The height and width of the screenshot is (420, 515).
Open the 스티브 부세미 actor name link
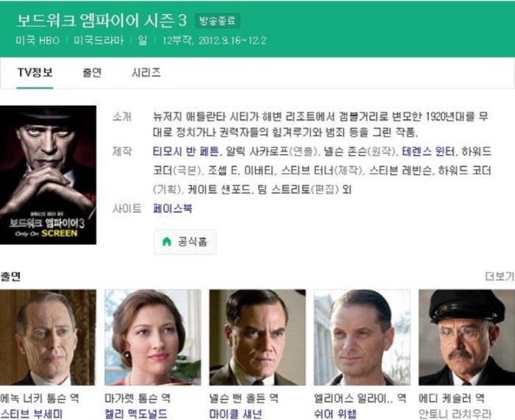[31, 414]
